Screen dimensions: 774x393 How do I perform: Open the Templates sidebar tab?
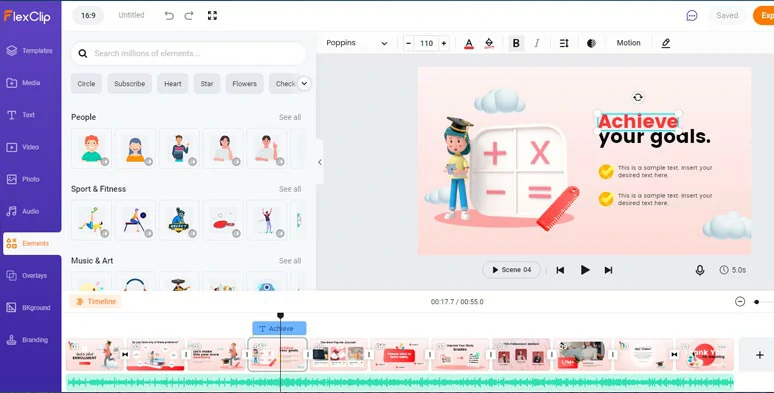[30, 50]
